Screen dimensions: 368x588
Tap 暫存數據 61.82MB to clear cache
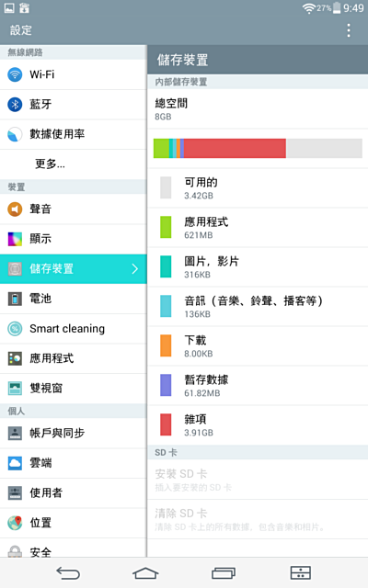coord(258,386)
